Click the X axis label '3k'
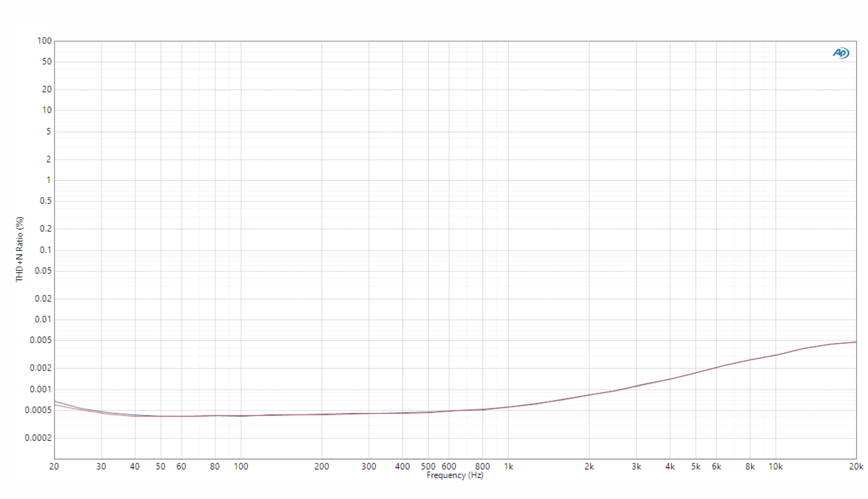This screenshot has height=499, width=868. click(637, 466)
